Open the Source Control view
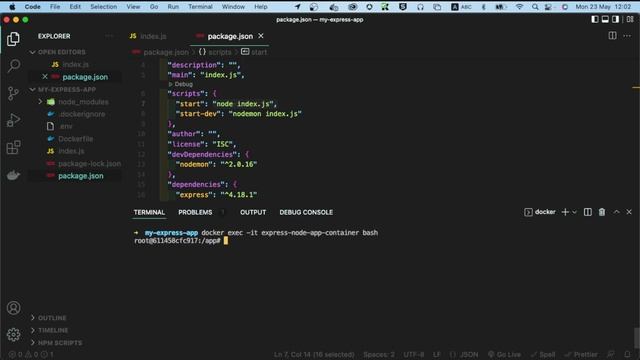640x360 pixels. pos(13,93)
